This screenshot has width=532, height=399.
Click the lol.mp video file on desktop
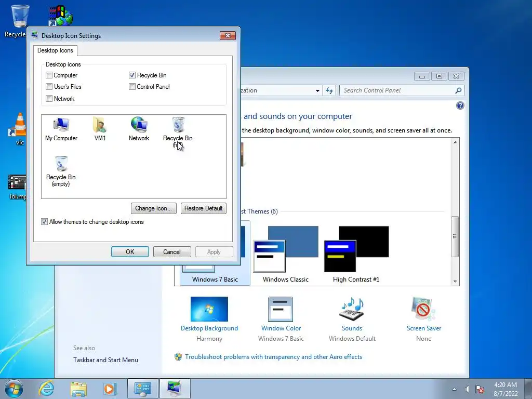click(x=17, y=187)
